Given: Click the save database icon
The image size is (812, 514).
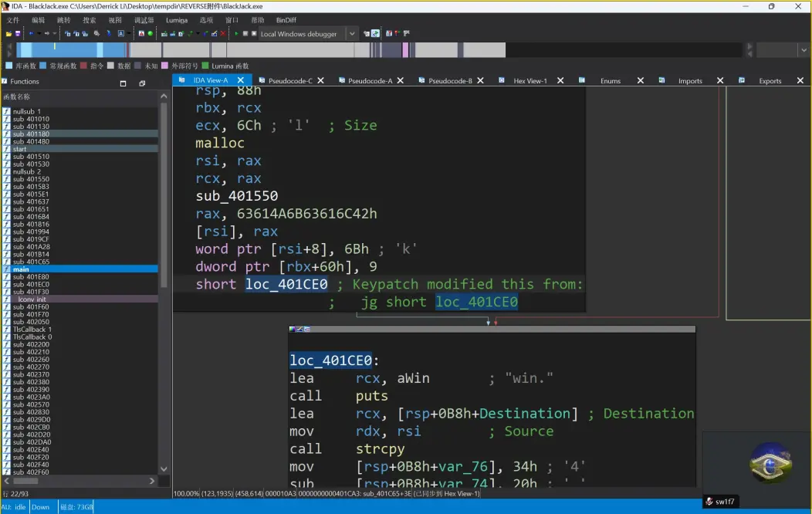Looking at the screenshot, I should [18, 34].
